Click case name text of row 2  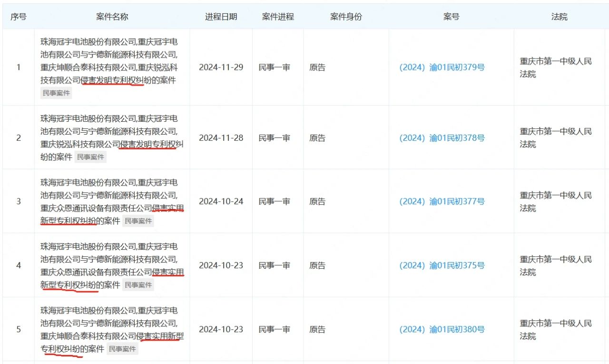[112, 138]
